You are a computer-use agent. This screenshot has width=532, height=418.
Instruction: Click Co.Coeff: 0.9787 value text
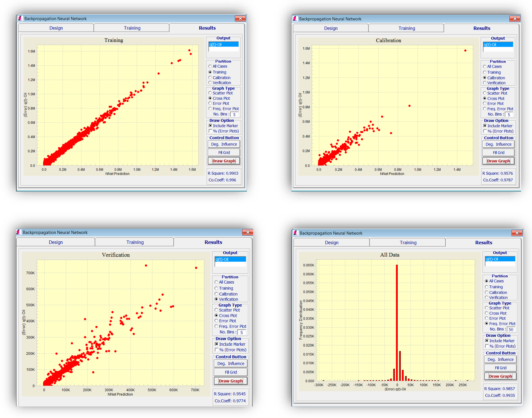click(x=498, y=180)
